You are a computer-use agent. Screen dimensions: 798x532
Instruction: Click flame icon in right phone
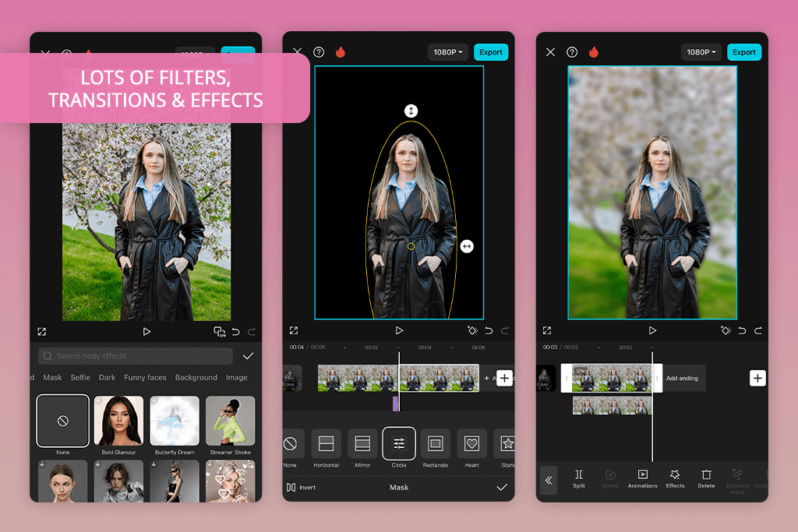593,52
